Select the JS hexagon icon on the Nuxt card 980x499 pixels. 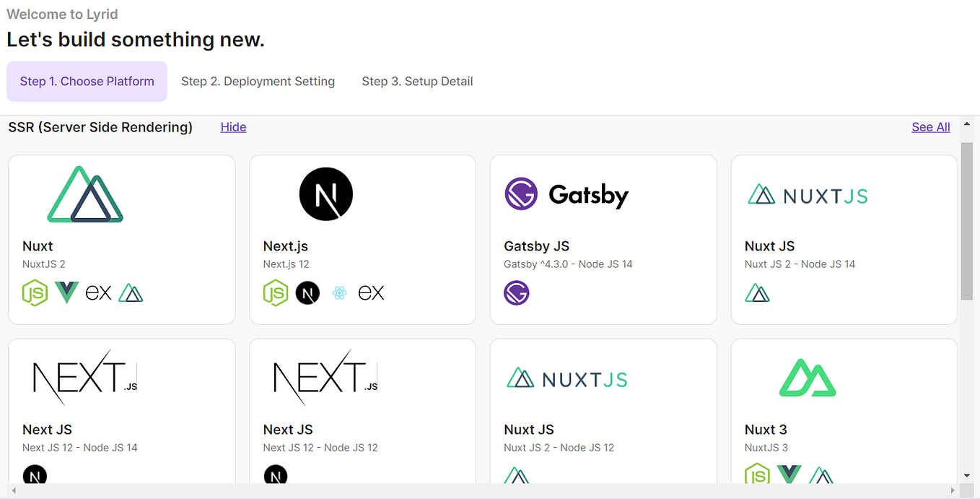point(35,292)
